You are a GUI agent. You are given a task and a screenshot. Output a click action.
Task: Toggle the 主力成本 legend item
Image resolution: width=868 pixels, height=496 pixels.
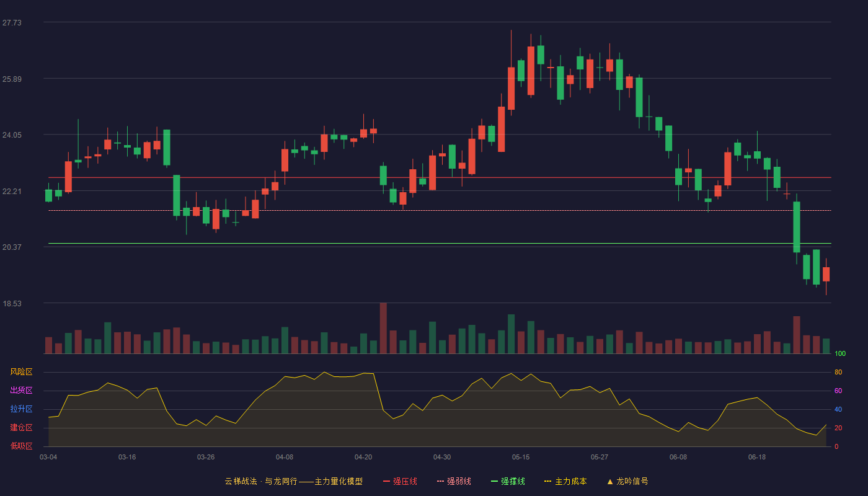pos(565,481)
